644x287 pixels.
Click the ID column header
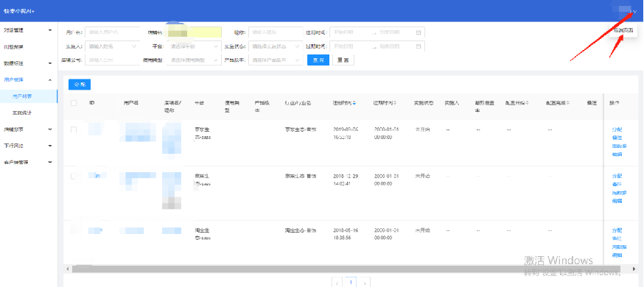92,103
